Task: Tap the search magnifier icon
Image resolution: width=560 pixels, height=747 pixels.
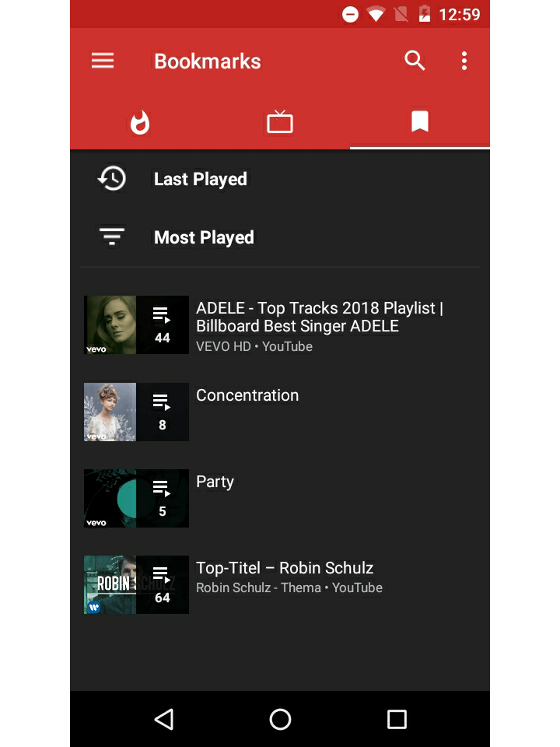Action: (415, 61)
